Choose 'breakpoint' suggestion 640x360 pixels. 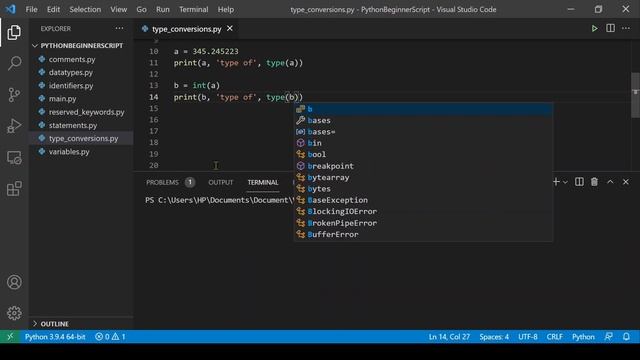point(423,166)
